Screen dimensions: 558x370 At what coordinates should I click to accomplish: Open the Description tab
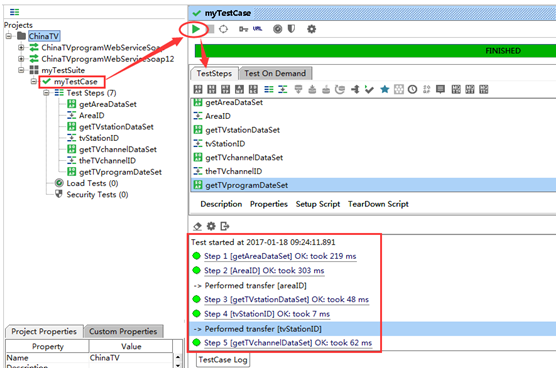click(x=221, y=204)
